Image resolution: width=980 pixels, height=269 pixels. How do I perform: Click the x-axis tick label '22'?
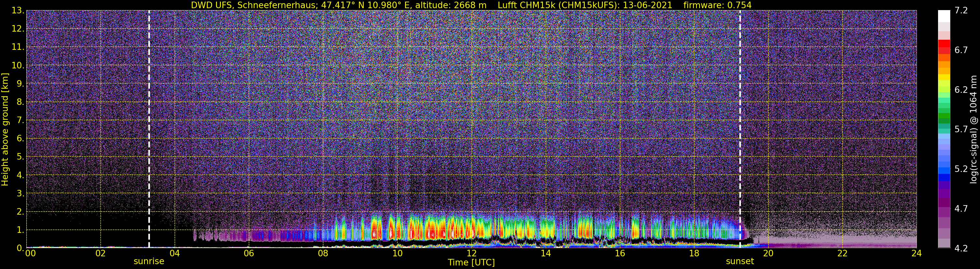842,254
